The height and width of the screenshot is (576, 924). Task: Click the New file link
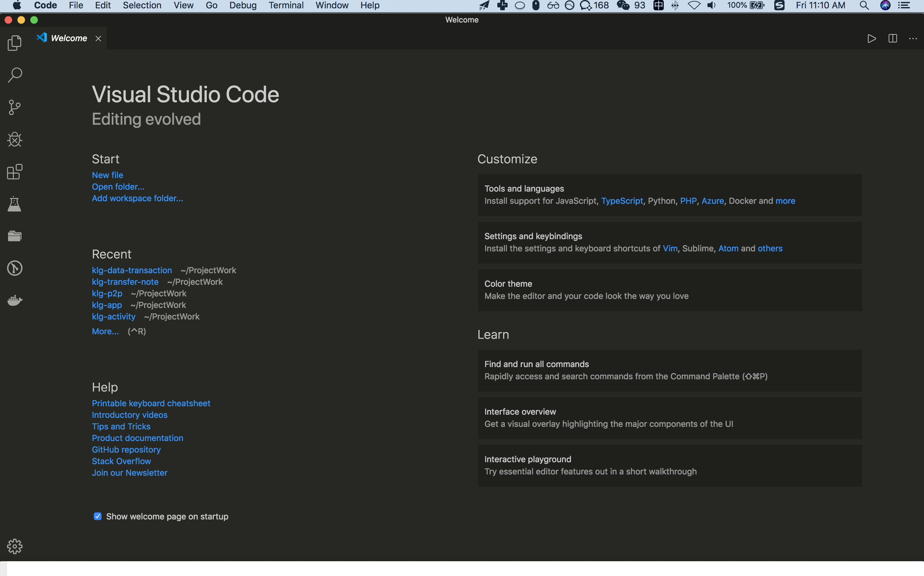tap(107, 175)
